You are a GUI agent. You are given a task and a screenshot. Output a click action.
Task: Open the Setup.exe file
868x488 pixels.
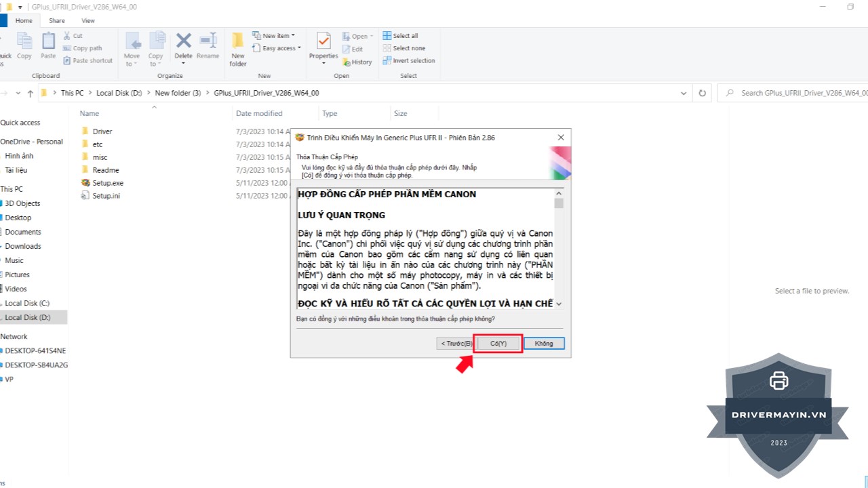[x=108, y=183]
